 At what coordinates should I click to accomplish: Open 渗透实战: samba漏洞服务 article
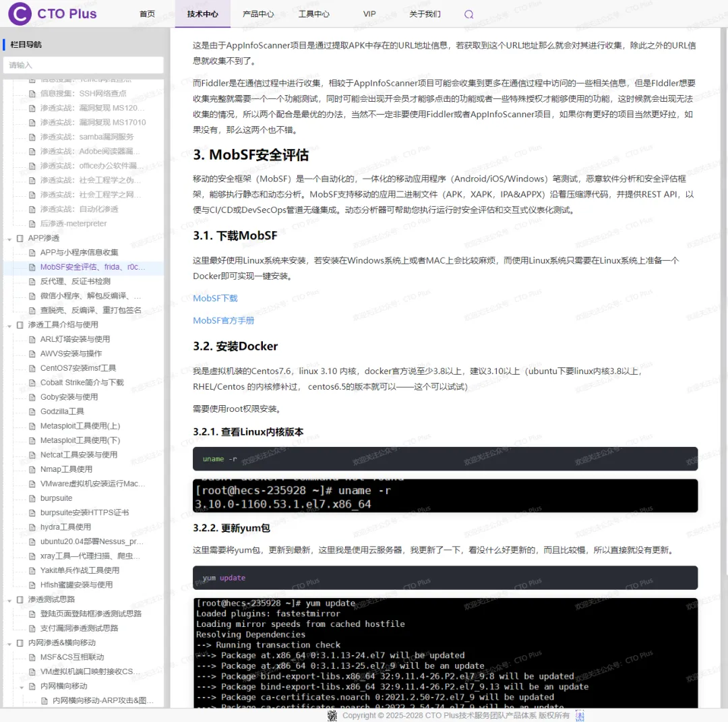tap(87, 136)
